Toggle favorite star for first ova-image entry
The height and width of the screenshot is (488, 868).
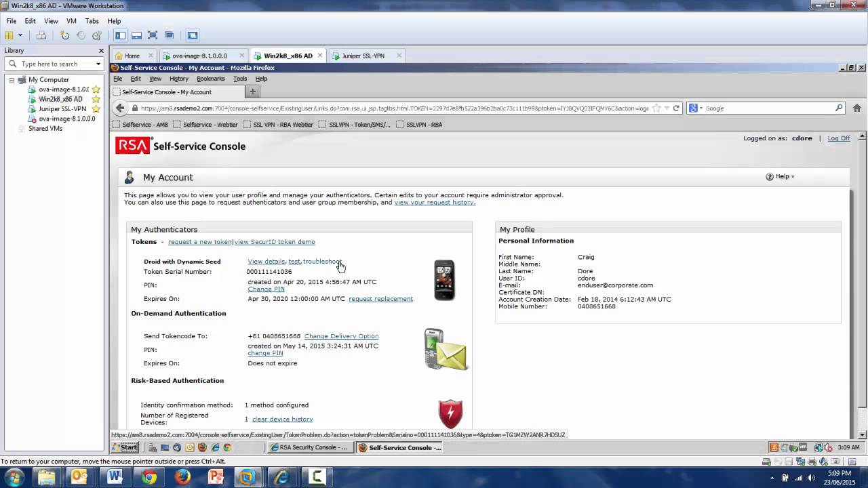coord(96,89)
